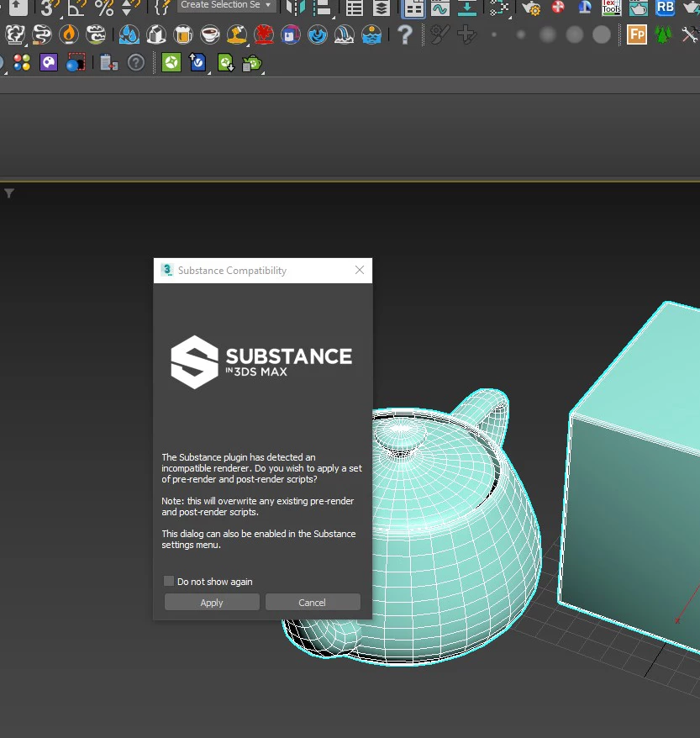Click the blue V-Ray file upload icon
This screenshot has width=700, height=738.
(197, 62)
